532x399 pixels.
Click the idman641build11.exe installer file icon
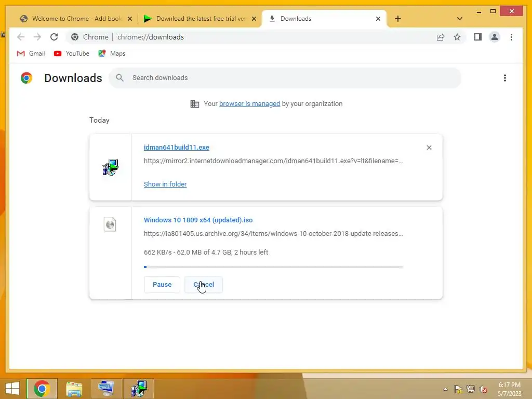(110, 167)
